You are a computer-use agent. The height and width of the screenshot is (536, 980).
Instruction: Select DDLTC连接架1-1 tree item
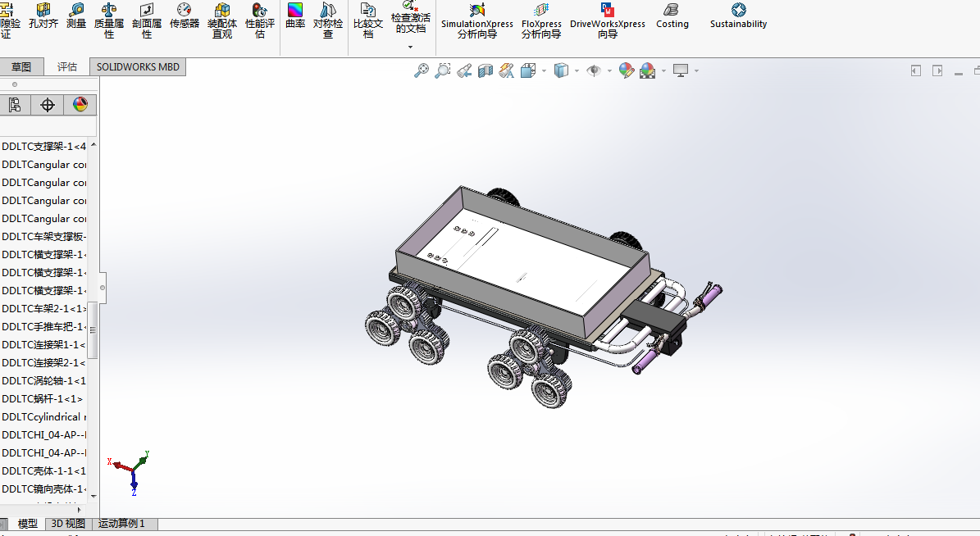[x=43, y=345]
